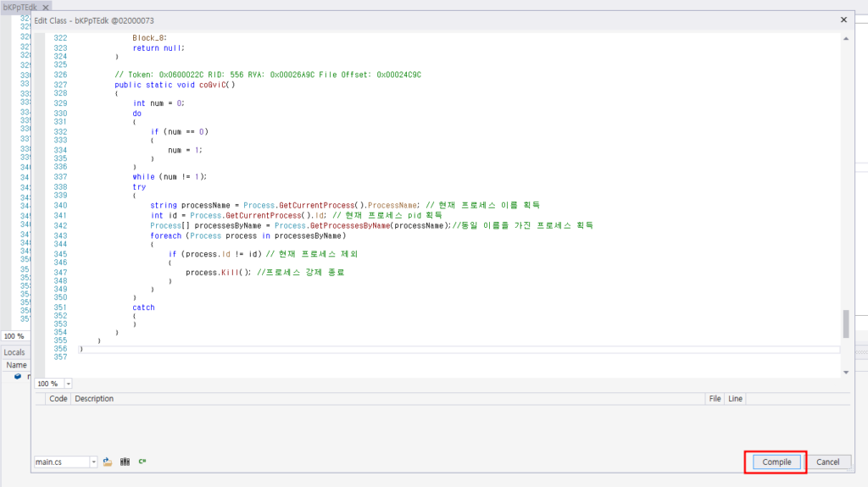The height and width of the screenshot is (487, 868).
Task: Click the open file folder icon
Action: [x=108, y=462]
